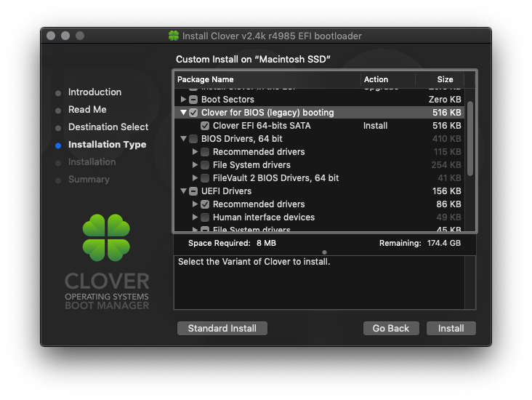The image size is (532, 400).
Task: Toggle the UEFI Drivers checkbox
Action: (x=193, y=191)
